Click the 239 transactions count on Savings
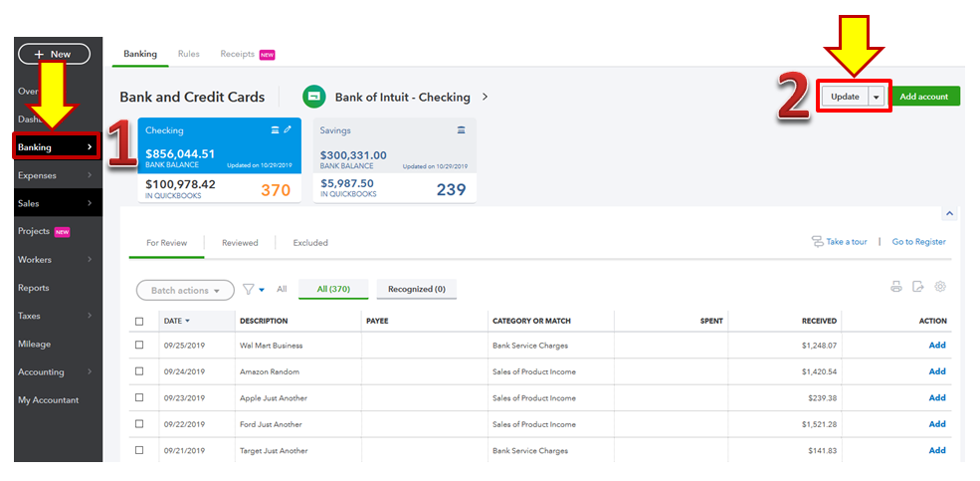 click(x=451, y=189)
